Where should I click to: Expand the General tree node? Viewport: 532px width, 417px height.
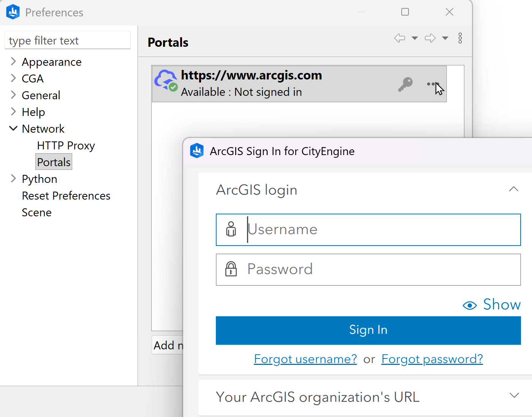pyautogui.click(x=13, y=95)
